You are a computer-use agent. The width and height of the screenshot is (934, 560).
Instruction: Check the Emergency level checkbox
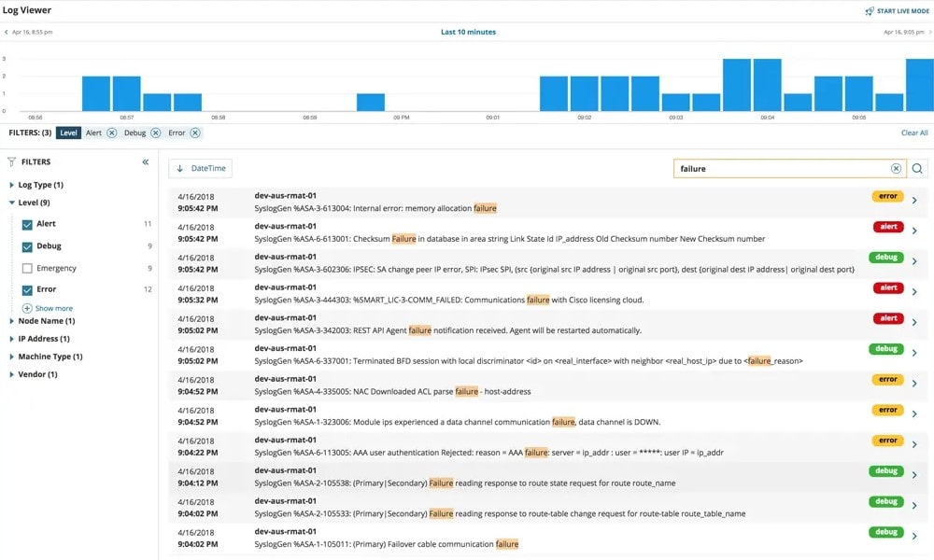tap(25, 270)
